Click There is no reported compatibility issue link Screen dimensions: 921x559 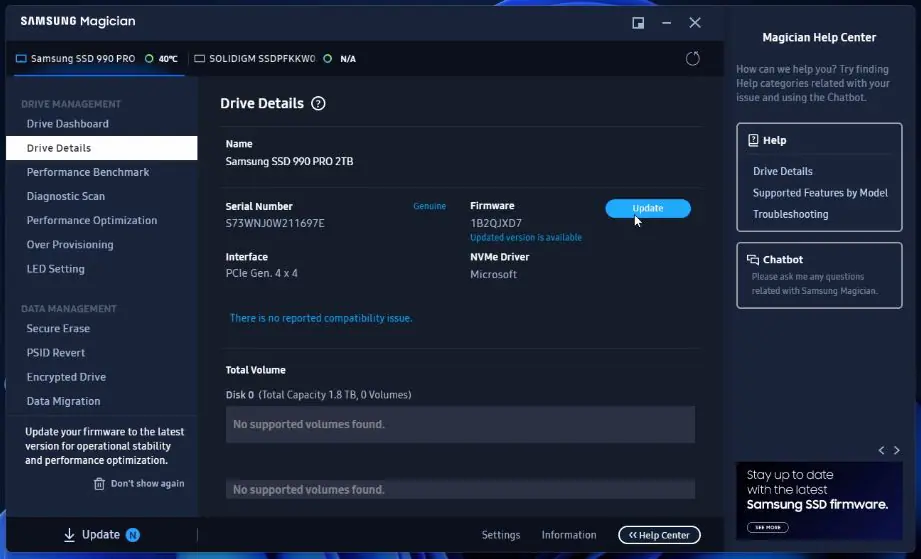[321, 318]
